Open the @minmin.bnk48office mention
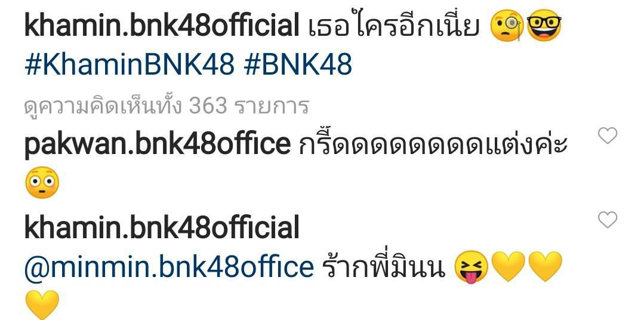This screenshot has width=644, height=320. tap(169, 267)
